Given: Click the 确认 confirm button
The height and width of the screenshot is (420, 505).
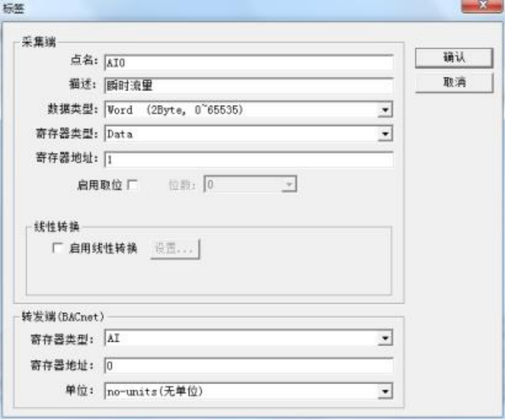Looking at the screenshot, I should click(x=454, y=58).
